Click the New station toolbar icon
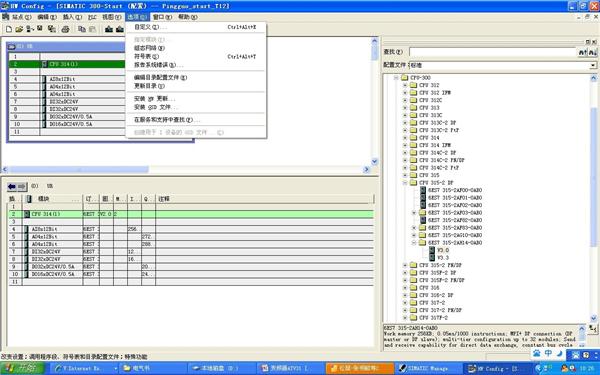Image resolution: width=600 pixels, height=375 pixels. 9,29
